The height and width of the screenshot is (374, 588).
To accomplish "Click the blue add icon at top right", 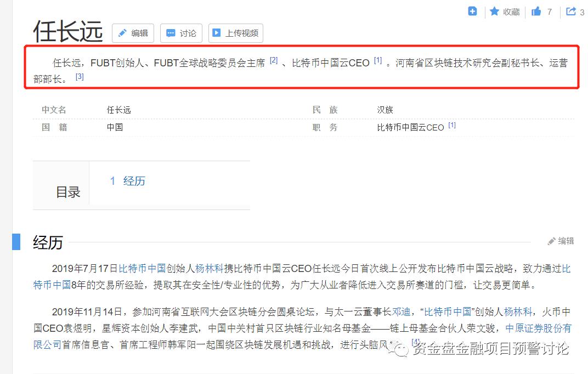I will 472,11.
